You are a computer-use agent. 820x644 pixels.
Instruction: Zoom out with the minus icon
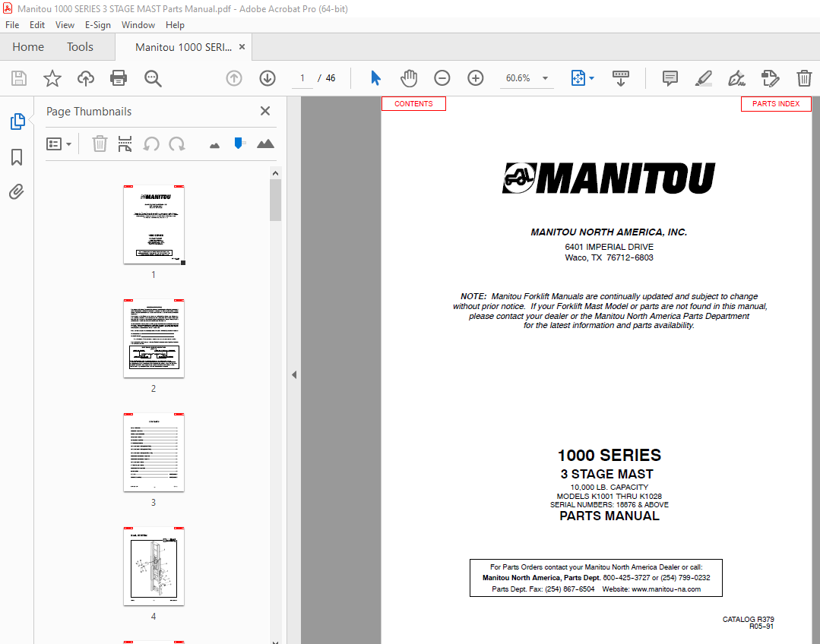[x=442, y=78]
